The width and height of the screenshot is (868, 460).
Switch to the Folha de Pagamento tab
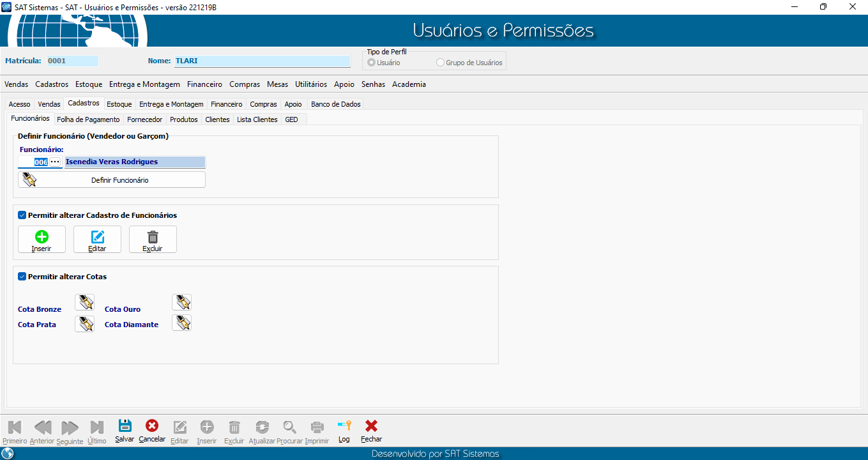[88, 119]
